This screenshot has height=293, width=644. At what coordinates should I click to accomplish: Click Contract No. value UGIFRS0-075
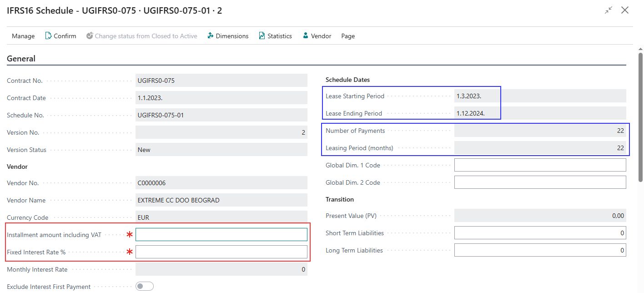coord(221,81)
